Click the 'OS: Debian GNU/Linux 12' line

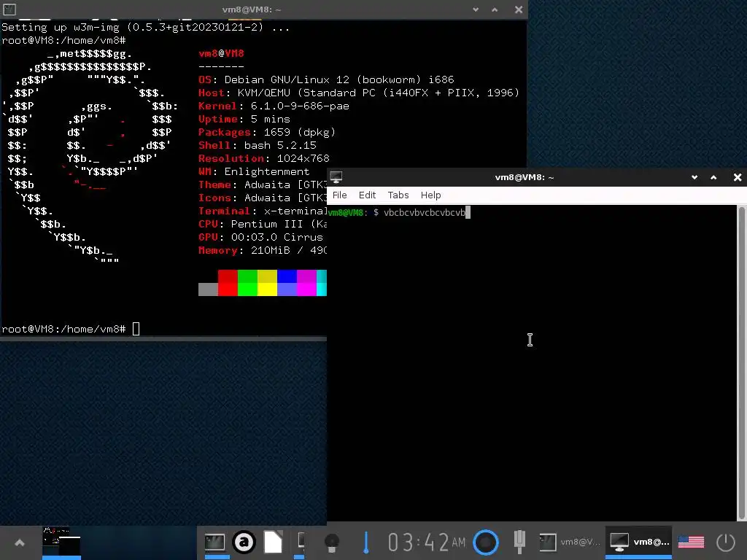pyautogui.click(x=326, y=79)
